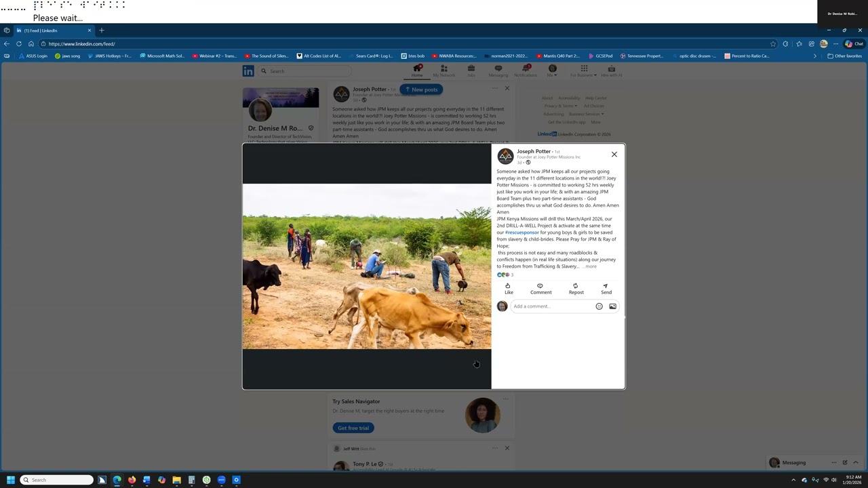Expand LinkedIn 'For Business' menu

(x=584, y=71)
